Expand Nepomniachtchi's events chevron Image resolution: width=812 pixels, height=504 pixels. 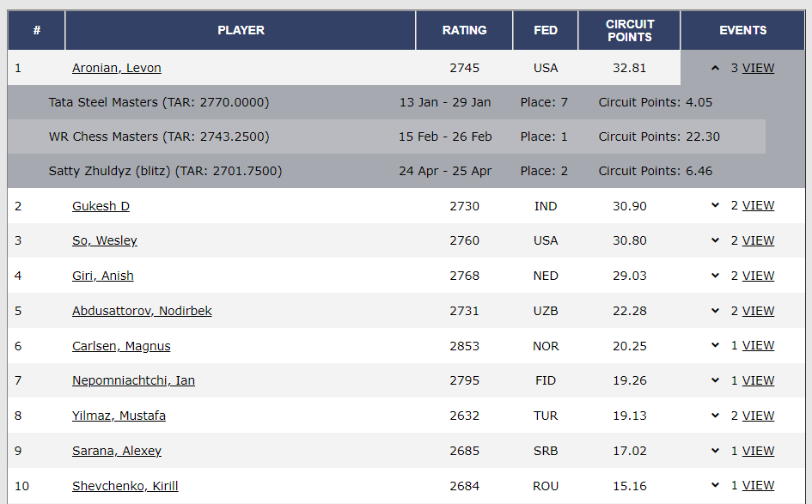pyautogui.click(x=715, y=380)
